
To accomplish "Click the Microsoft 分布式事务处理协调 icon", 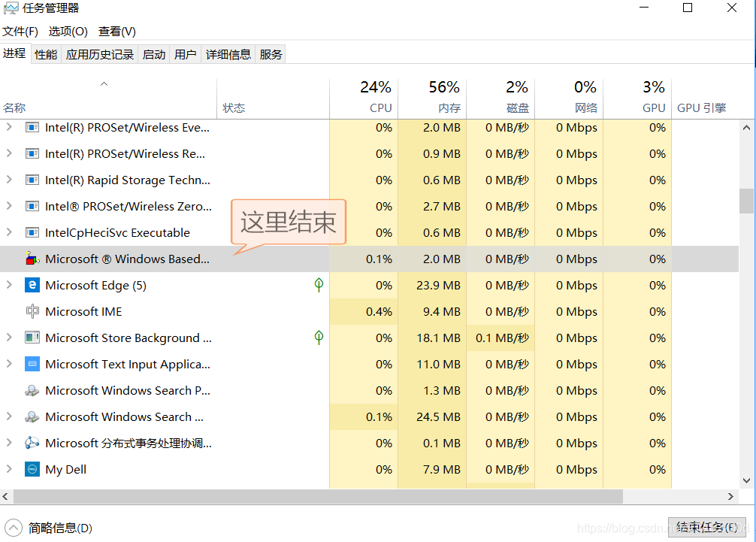I will 32,444.
